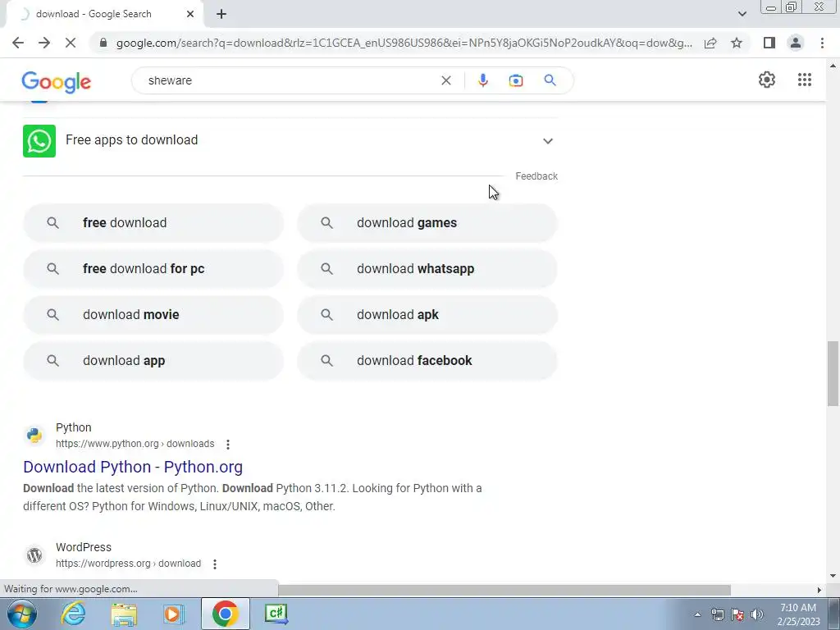Image resolution: width=840 pixels, height=630 pixels.
Task: Click horizontal scrollbar right arrow
Action: [819, 590]
